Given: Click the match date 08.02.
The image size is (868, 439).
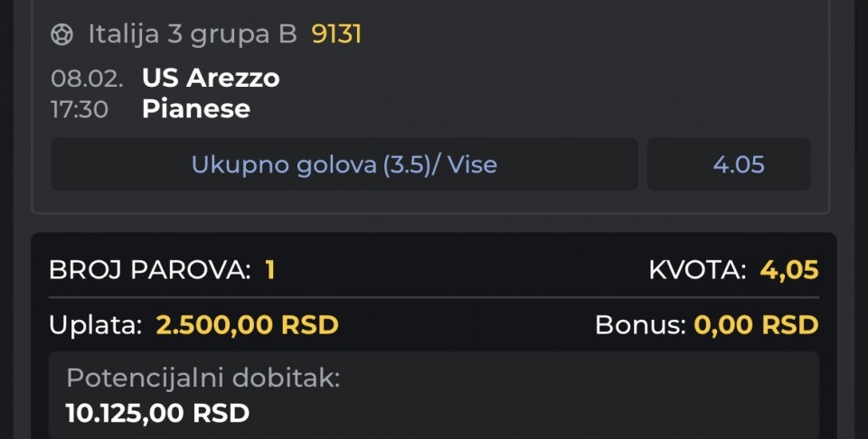Looking at the screenshot, I should click(87, 79).
